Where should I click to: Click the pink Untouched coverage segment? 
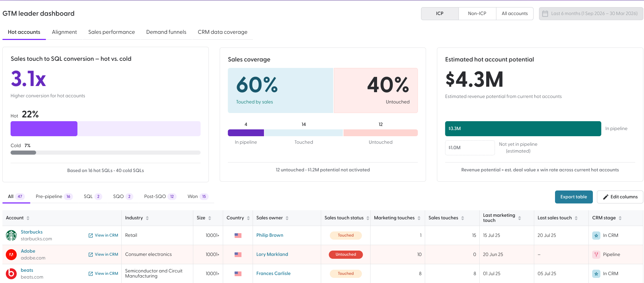380,133
